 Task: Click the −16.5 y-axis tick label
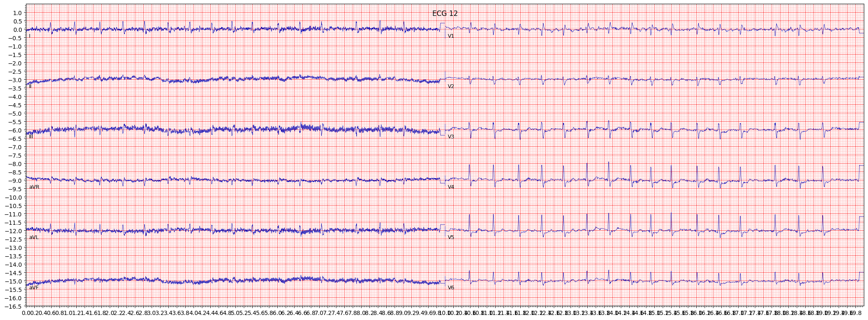pos(13,307)
